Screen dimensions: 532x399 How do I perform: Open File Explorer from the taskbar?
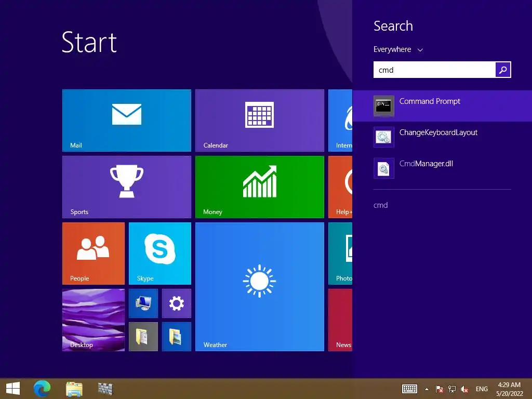coord(74,389)
